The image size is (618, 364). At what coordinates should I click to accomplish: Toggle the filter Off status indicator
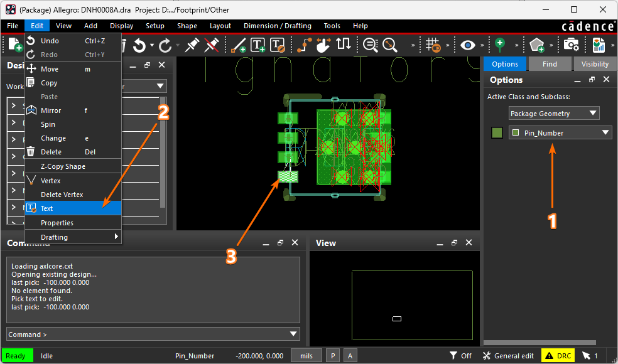[460, 356]
